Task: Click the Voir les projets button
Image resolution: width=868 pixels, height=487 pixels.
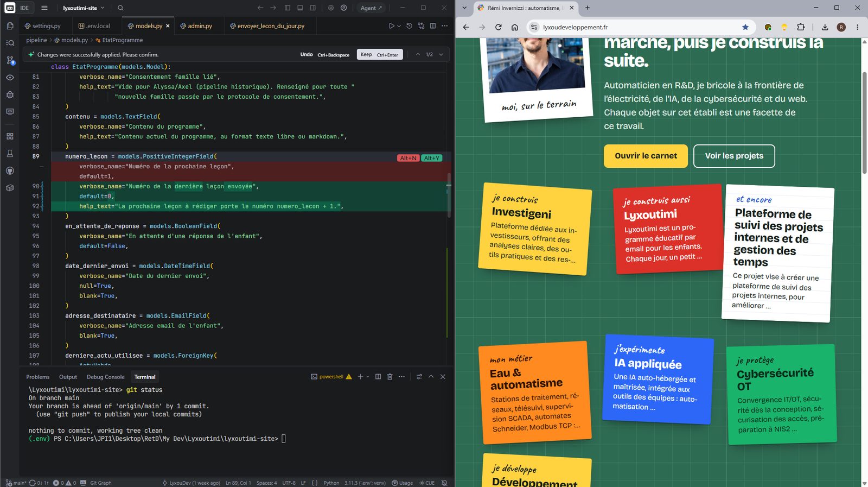Action: [734, 156]
